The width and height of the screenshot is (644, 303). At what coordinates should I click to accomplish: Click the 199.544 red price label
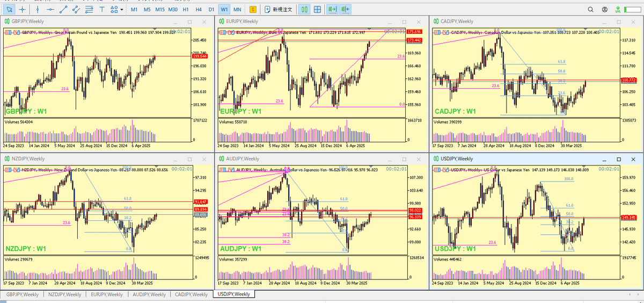[x=199, y=56]
